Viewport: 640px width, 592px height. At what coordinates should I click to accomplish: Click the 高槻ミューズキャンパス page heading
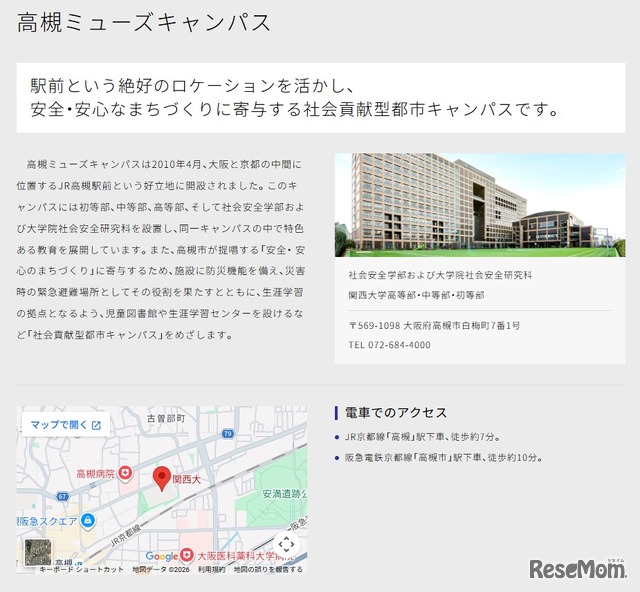[143, 22]
